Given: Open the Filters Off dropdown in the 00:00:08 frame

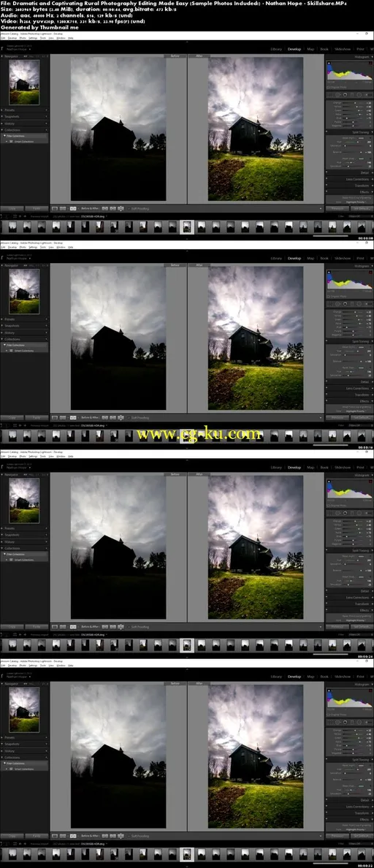Looking at the screenshot, I should 361,216.
